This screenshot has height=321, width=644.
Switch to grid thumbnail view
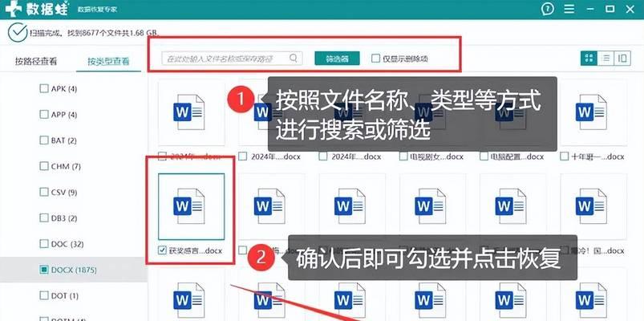click(x=589, y=59)
